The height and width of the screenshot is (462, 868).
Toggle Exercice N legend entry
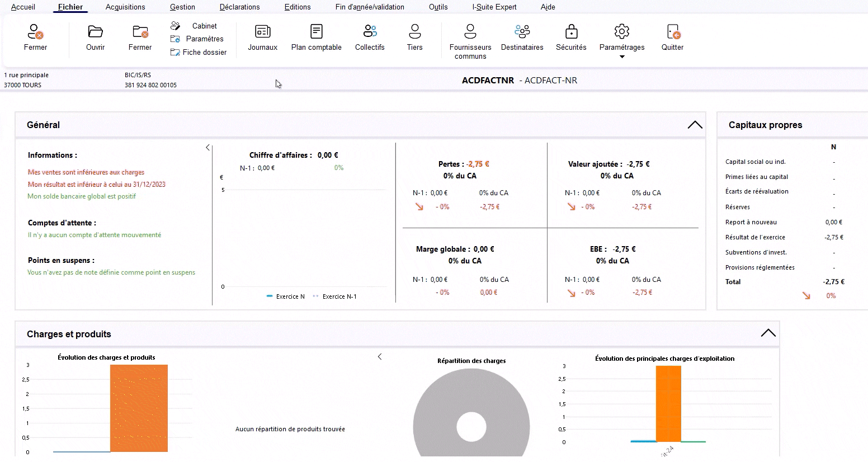click(x=286, y=296)
